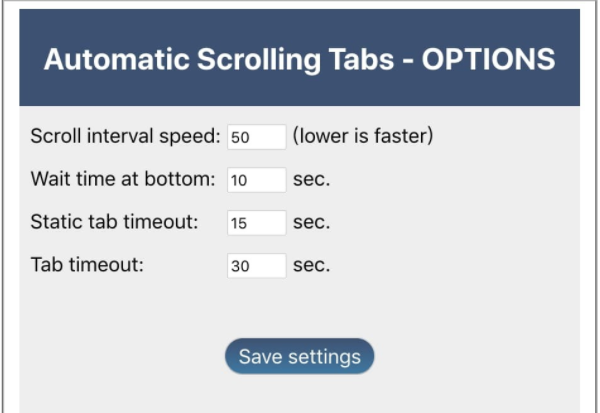Click the "Wait time at bottom:" label

point(123,179)
